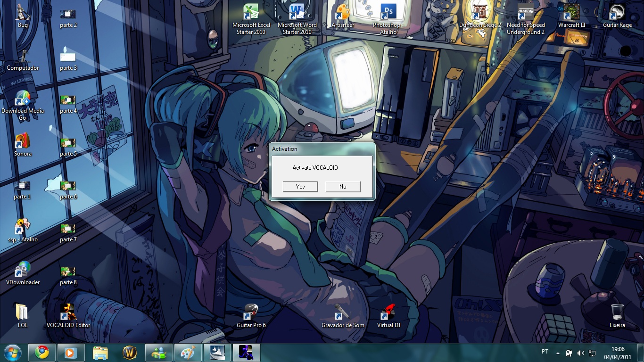
Task: Select the Gravador de Som shortcut
Action: pyautogui.click(x=343, y=316)
